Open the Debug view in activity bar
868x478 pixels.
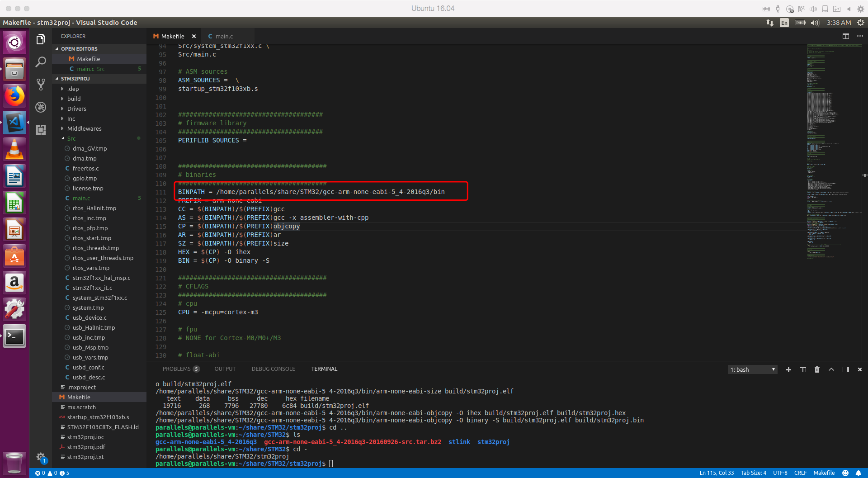pyautogui.click(x=41, y=107)
